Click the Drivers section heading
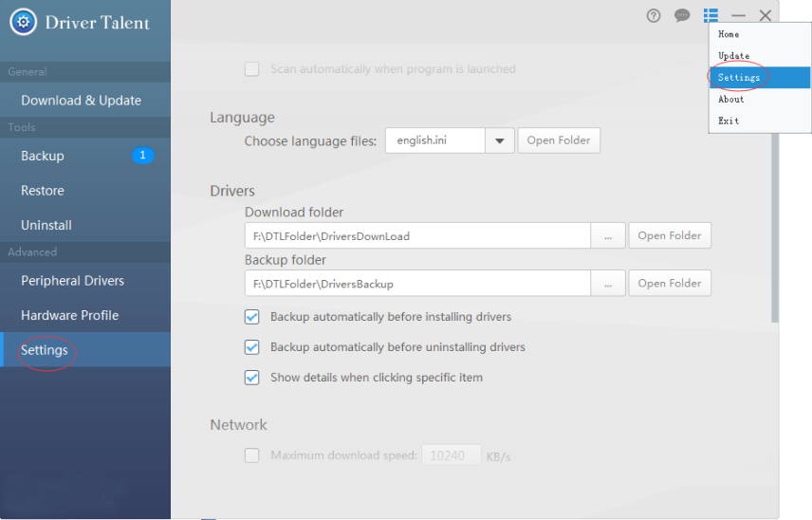This screenshot has width=812, height=520. click(232, 191)
